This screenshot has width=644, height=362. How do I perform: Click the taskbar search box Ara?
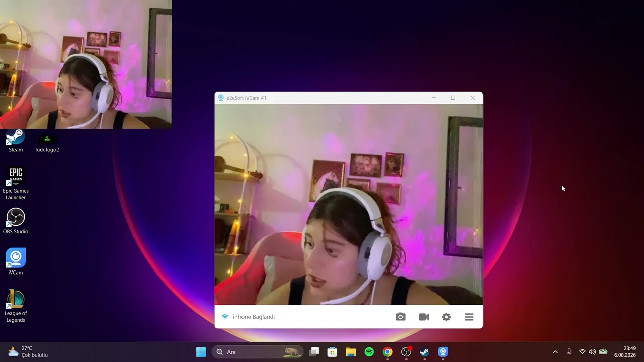point(258,352)
